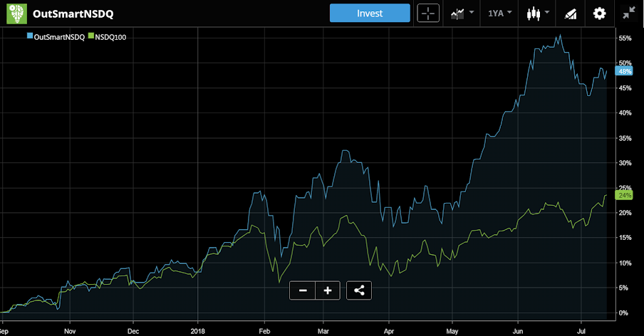
Task: Select the candlestick chart type icon
Action: click(534, 14)
